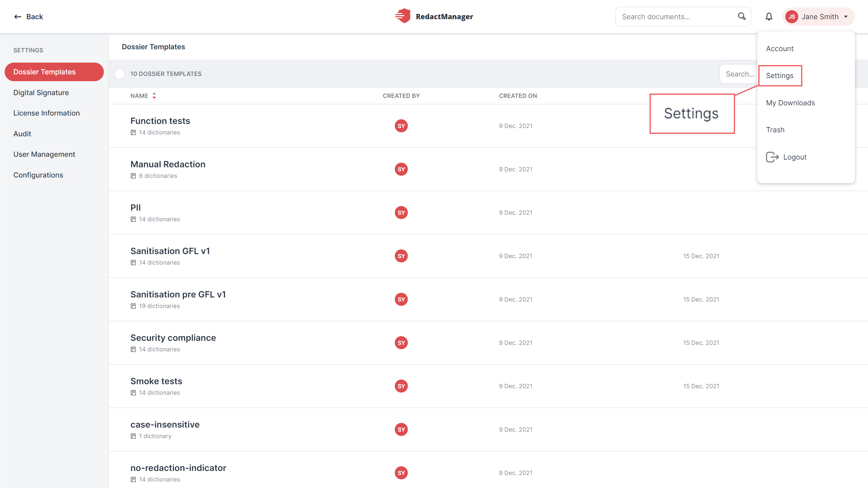Screen dimensions: 868x488
Task: Click SY avatar in Function tests row
Action: tap(401, 126)
